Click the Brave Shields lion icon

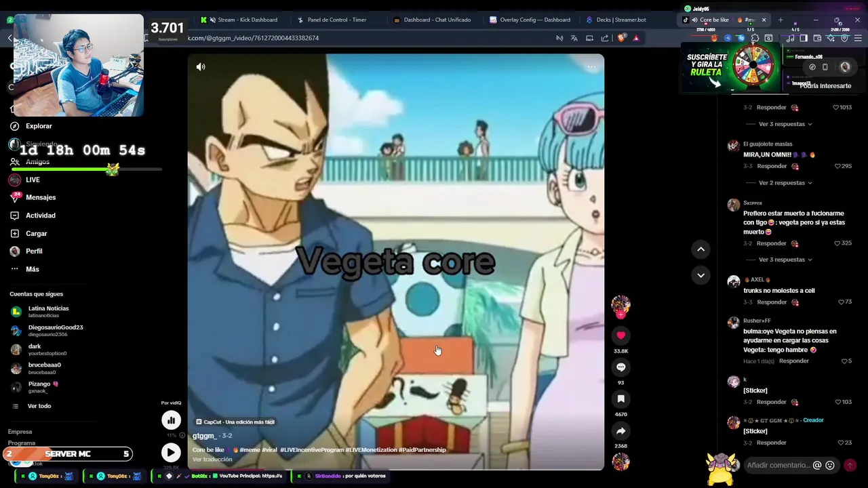(621, 38)
